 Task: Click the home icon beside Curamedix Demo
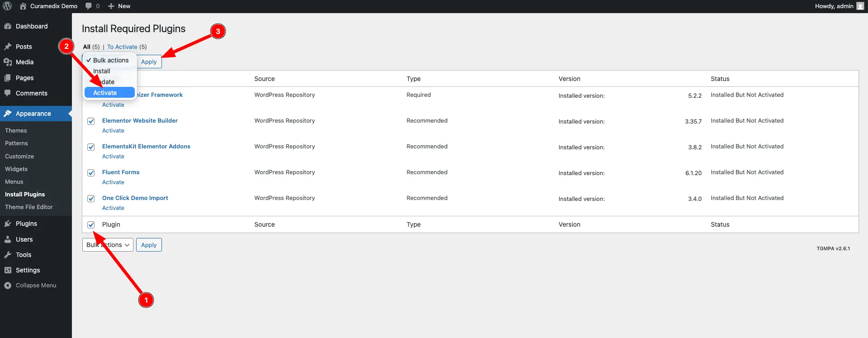point(23,6)
